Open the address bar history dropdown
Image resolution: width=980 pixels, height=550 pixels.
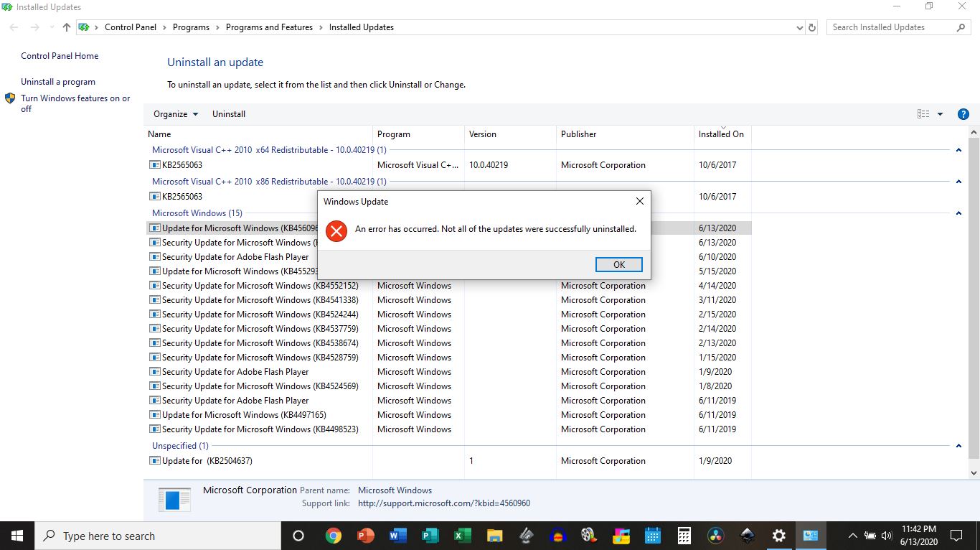pyautogui.click(x=800, y=27)
